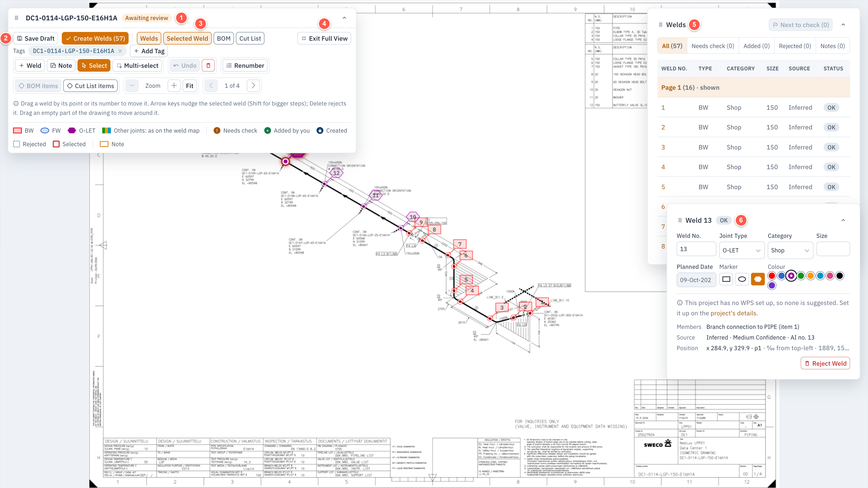Image resolution: width=868 pixels, height=488 pixels.
Task: Go to next page arrow
Action: [253, 86]
